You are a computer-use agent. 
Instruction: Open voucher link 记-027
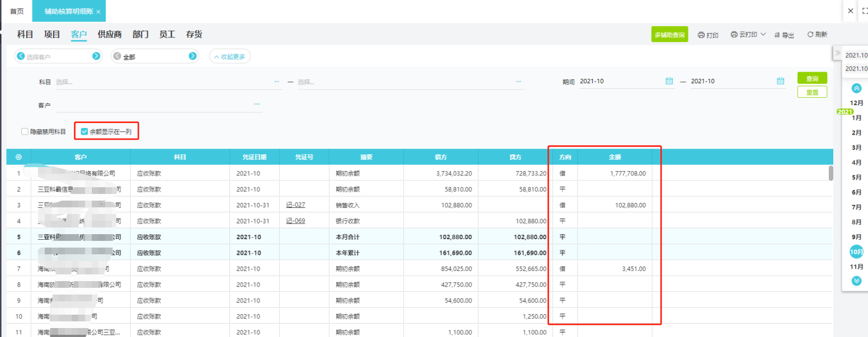tap(295, 205)
